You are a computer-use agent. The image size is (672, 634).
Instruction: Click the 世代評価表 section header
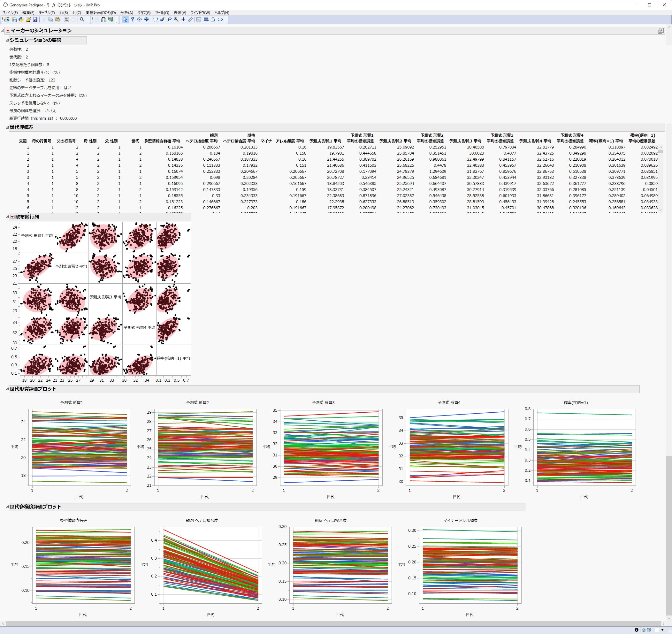[x=21, y=127]
